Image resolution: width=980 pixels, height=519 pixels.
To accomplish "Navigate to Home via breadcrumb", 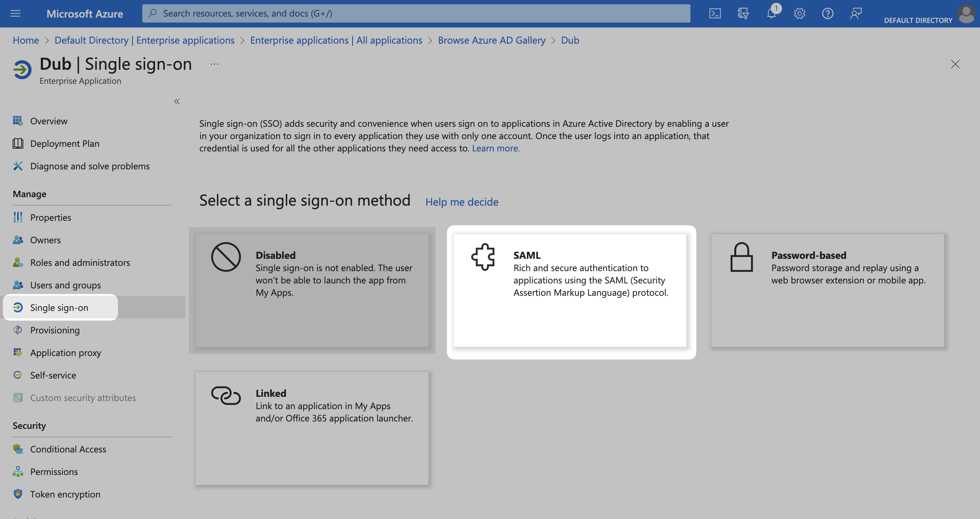I will pos(25,40).
